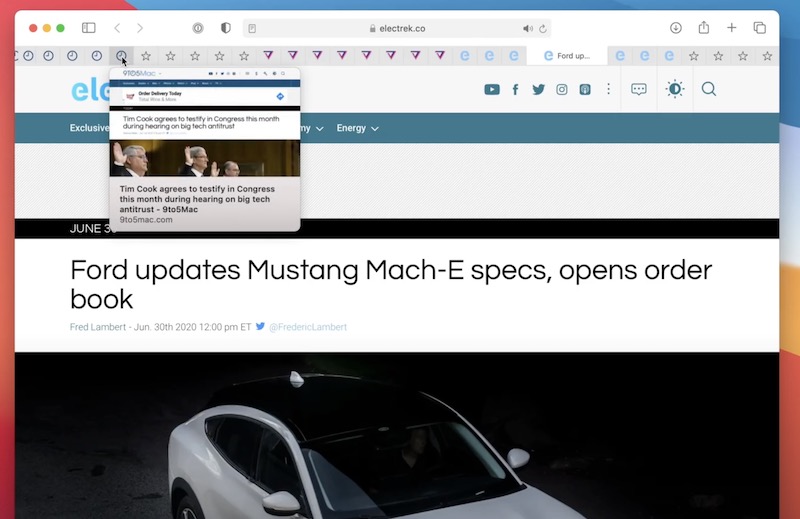Select the Electrek tab just before 'Ford up...'
Screen dimensions: 800x519
click(514, 56)
